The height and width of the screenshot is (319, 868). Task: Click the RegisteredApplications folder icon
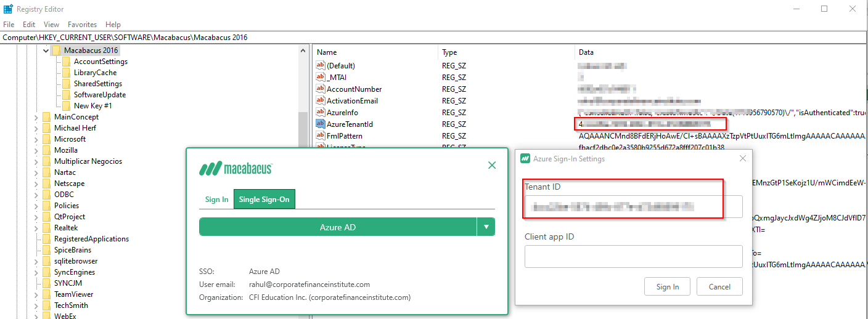47,239
